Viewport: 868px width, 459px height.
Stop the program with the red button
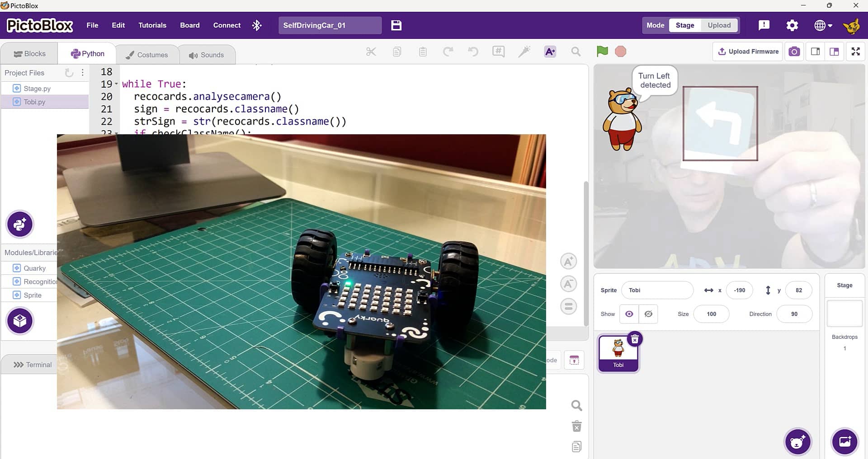(621, 52)
